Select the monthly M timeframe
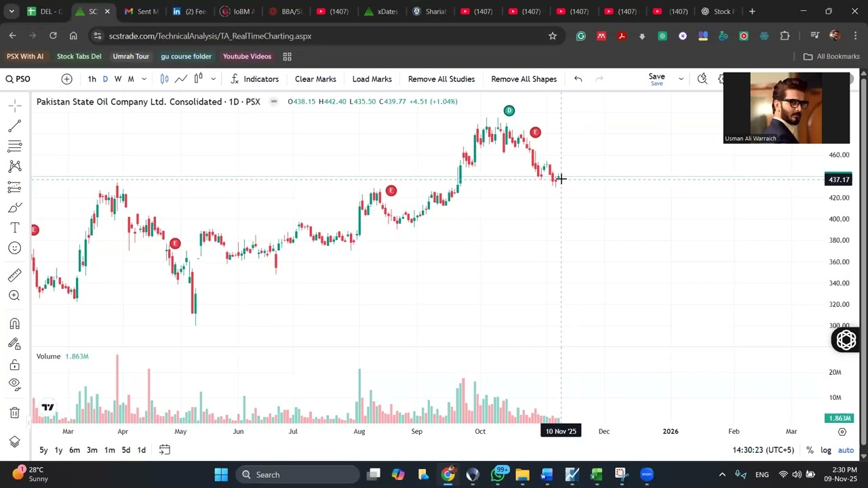Screen dimensions: 868x488 pos(131,79)
